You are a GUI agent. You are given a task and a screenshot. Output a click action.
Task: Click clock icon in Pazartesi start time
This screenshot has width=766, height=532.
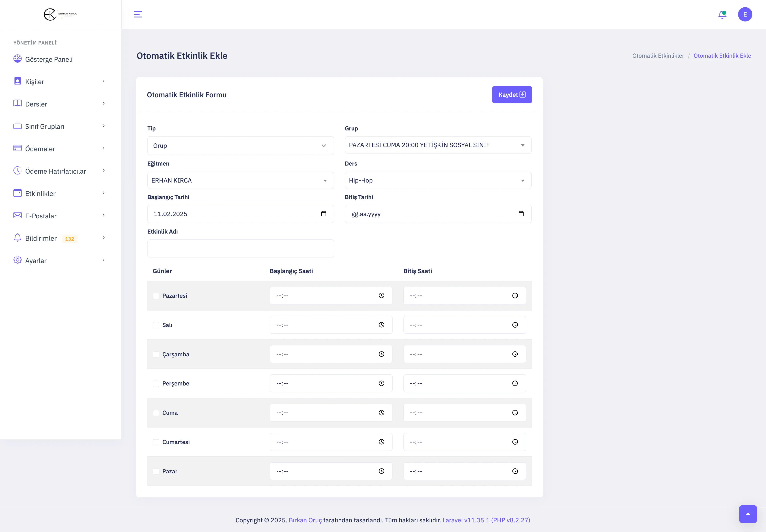381,296
